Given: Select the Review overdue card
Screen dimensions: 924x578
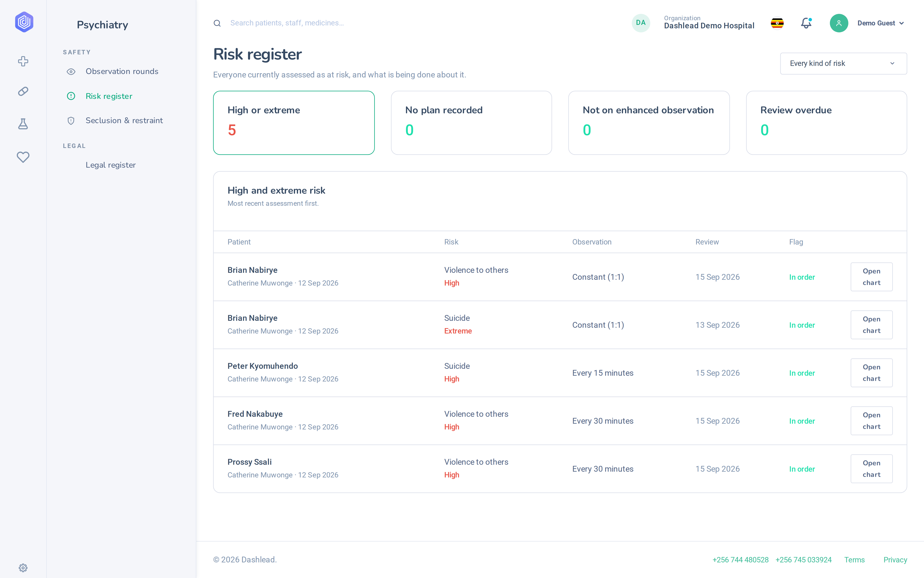Looking at the screenshot, I should (826, 123).
